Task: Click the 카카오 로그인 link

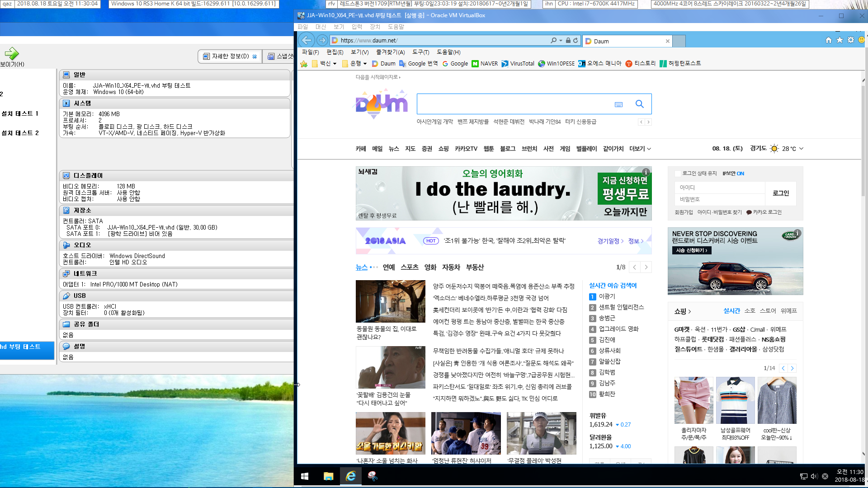Action: pos(764,212)
